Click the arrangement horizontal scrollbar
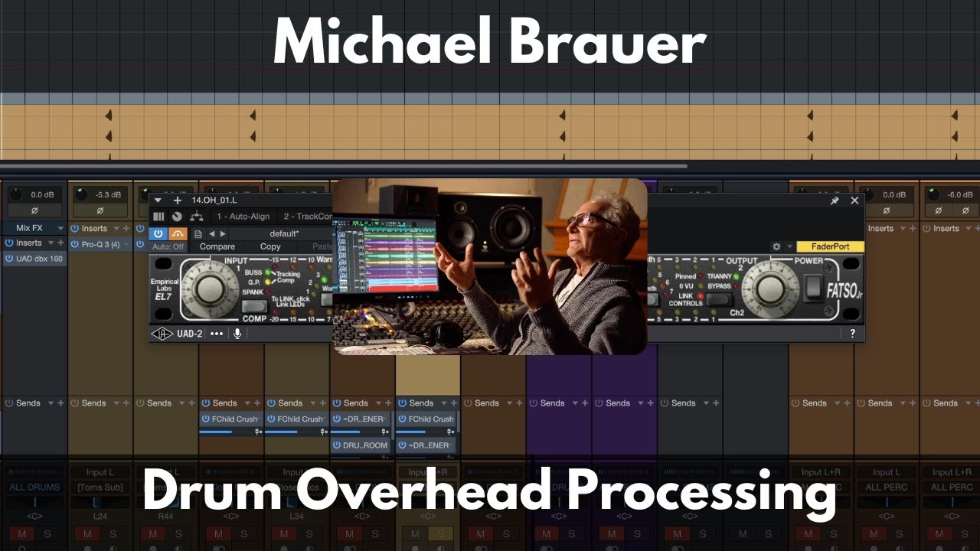980x551 pixels. (344, 165)
